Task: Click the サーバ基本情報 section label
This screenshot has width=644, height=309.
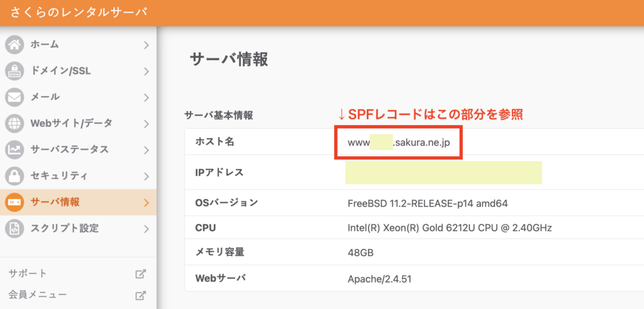Action: coord(218,116)
